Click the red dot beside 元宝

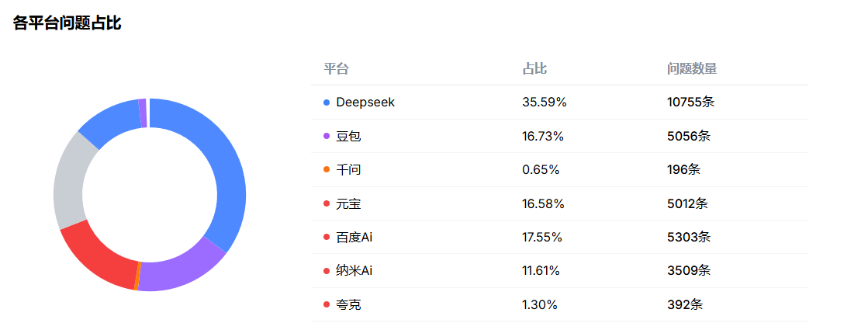327,203
